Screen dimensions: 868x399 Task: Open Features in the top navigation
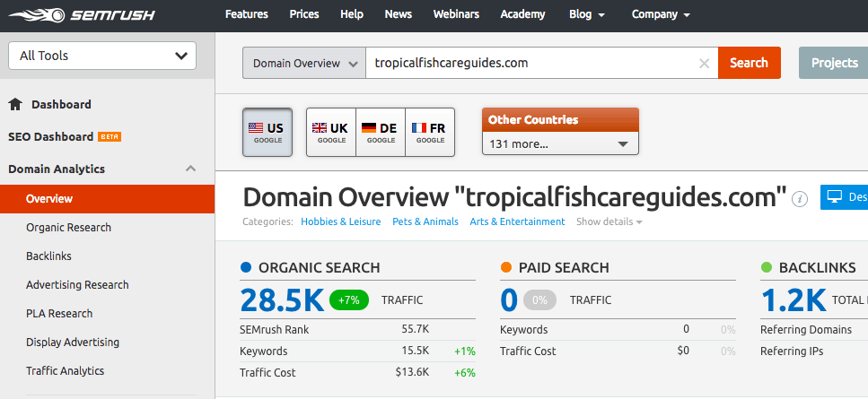click(246, 14)
